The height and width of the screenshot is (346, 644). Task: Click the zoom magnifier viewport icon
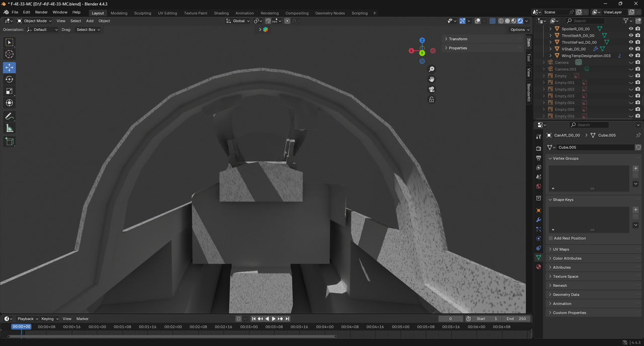(x=432, y=69)
